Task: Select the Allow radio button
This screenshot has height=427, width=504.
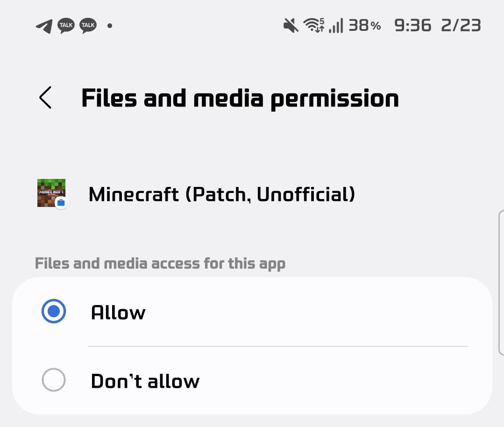Action: click(53, 312)
